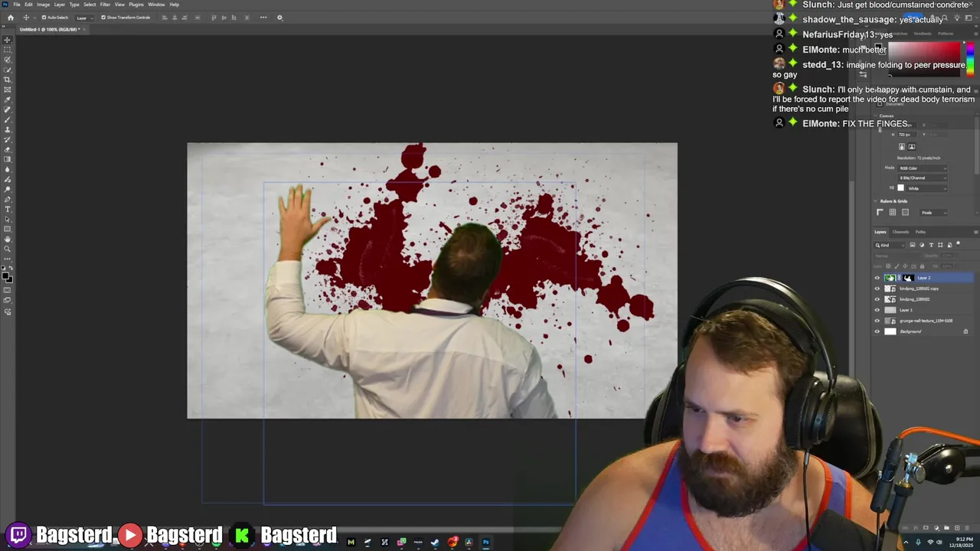This screenshot has width=980, height=551.
Task: Select the Frame tool
Action: click(8, 90)
